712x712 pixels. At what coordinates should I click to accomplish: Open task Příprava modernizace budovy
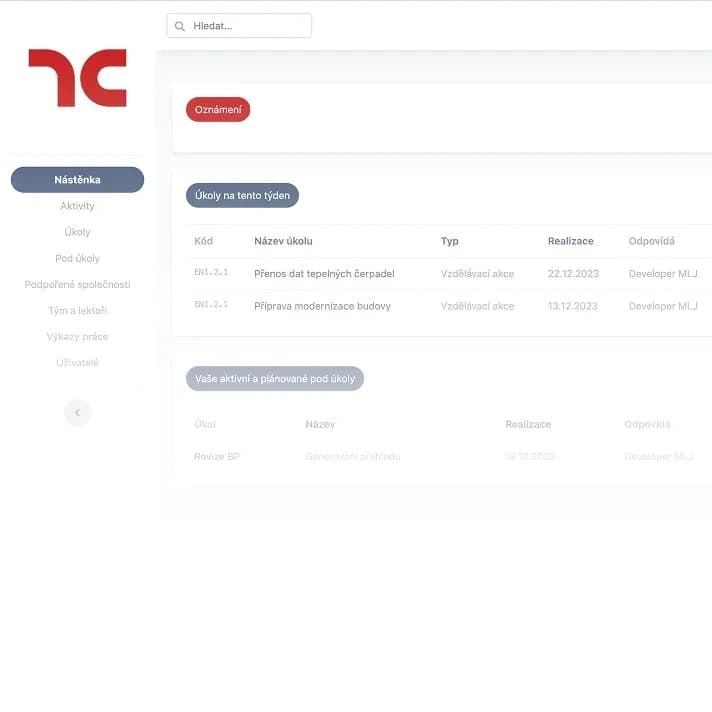click(322, 307)
